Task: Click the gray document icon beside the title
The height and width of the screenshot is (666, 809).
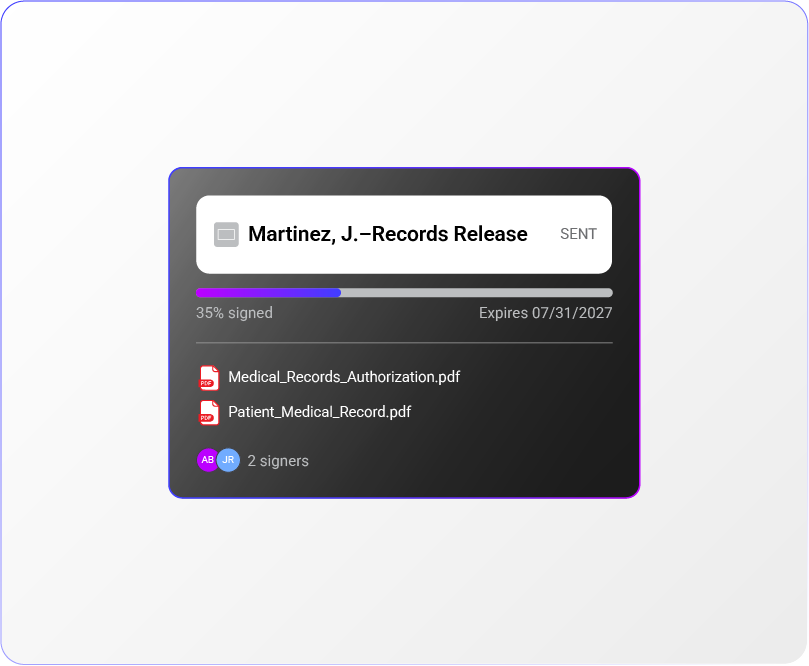Action: tap(226, 235)
